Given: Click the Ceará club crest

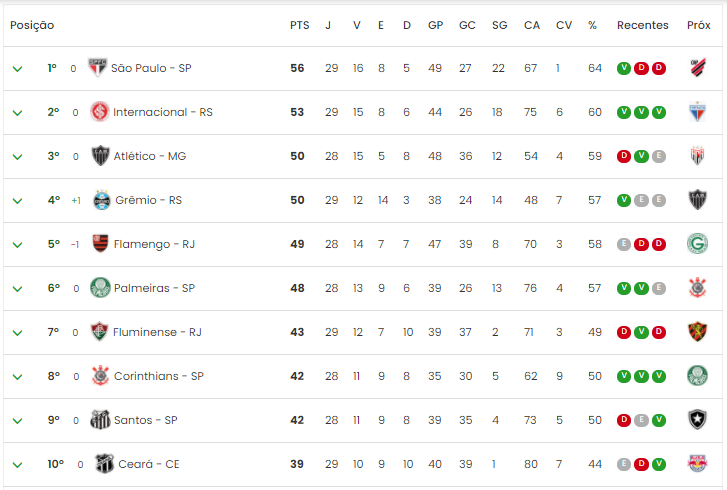Looking at the screenshot, I should 104,464.
